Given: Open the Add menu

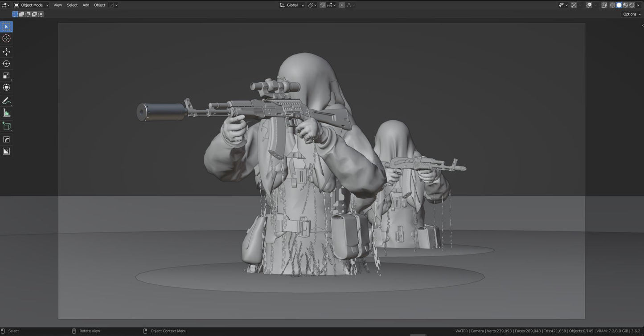Looking at the screenshot, I should (85, 5).
